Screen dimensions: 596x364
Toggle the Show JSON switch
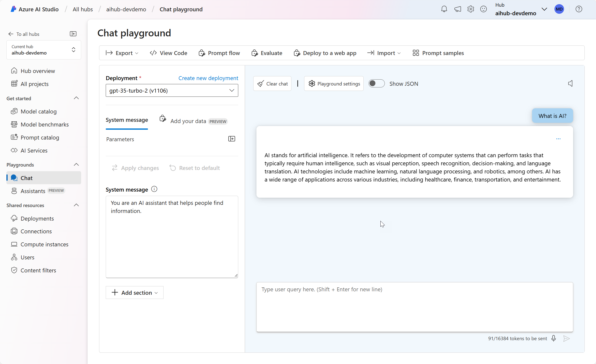377,83
